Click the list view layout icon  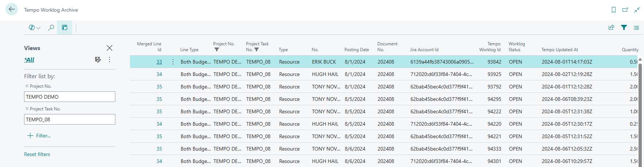pyautogui.click(x=636, y=27)
